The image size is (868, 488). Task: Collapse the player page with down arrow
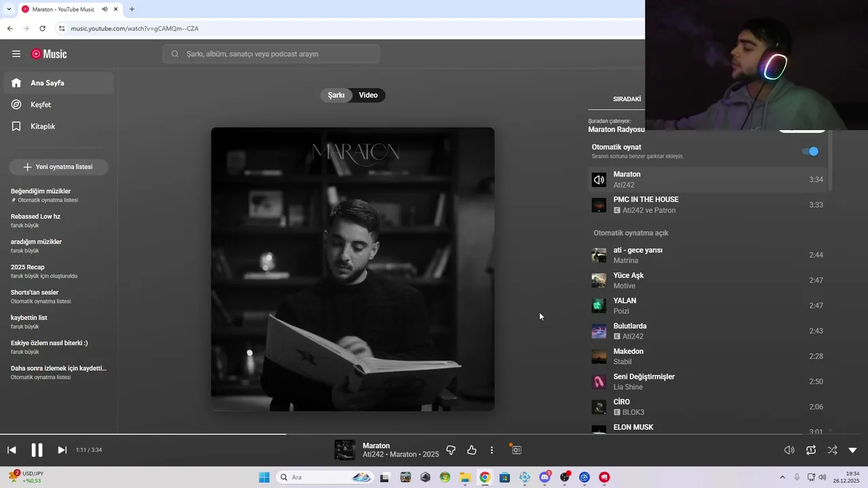tap(853, 450)
